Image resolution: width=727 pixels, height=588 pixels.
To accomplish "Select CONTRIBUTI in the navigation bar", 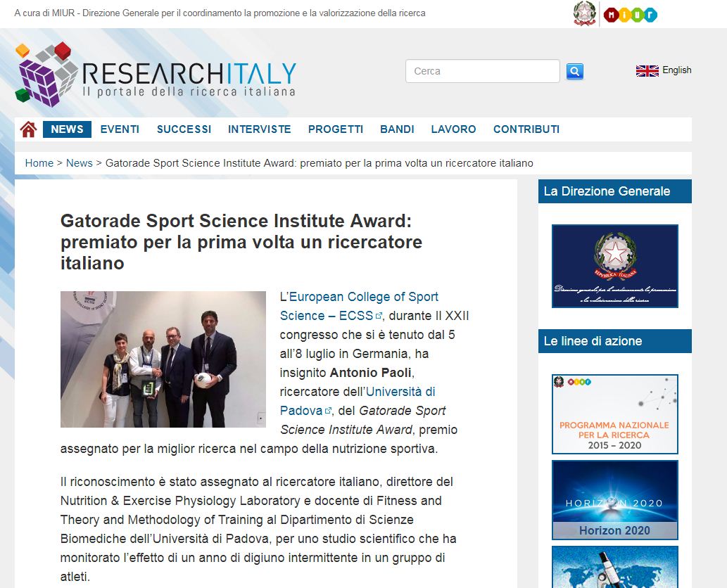I will [x=526, y=129].
